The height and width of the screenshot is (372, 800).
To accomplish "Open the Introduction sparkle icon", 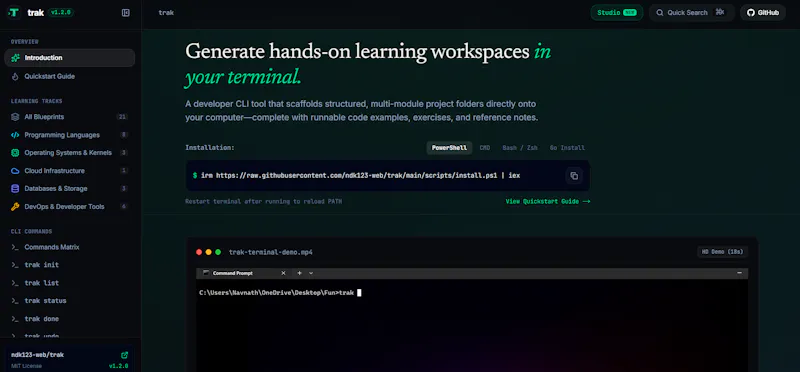I will point(15,58).
